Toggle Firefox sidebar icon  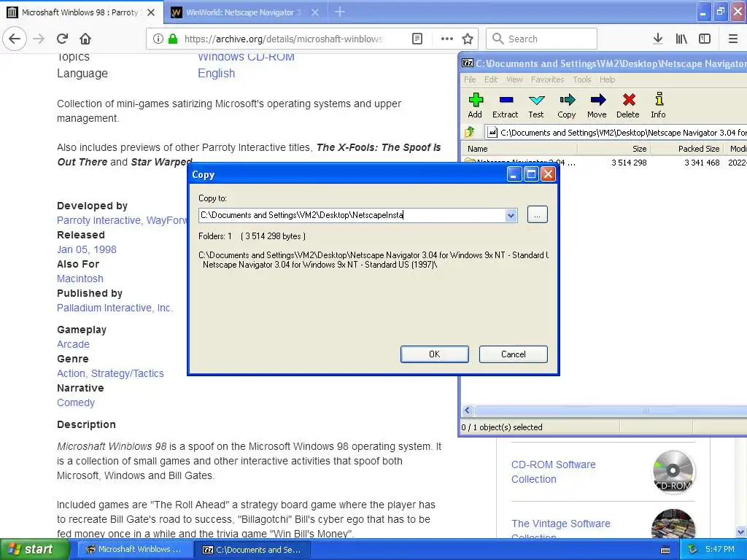coord(705,39)
